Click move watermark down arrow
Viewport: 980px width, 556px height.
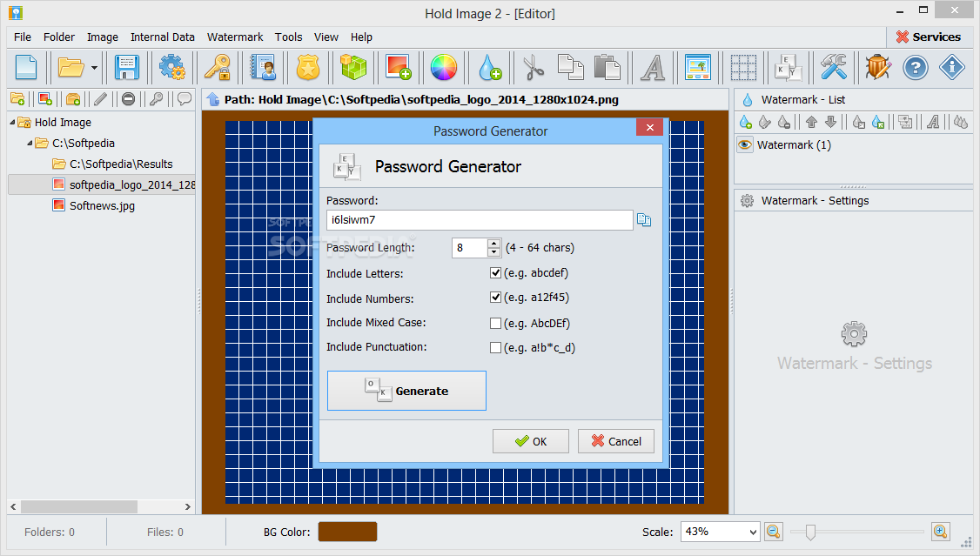click(830, 122)
